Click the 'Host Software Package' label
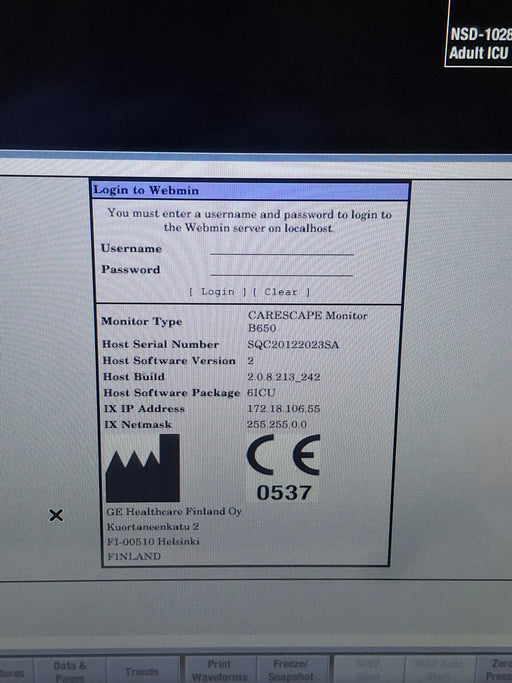This screenshot has width=512, height=683. pyautogui.click(x=172, y=393)
